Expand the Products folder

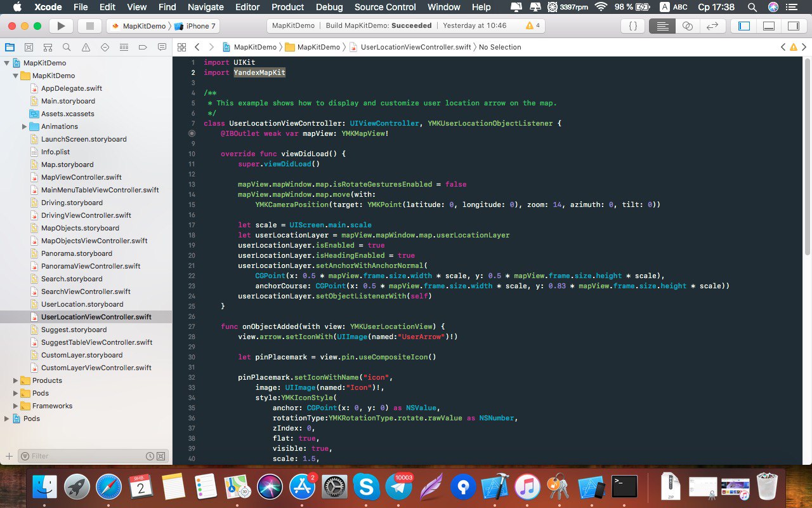coord(16,380)
